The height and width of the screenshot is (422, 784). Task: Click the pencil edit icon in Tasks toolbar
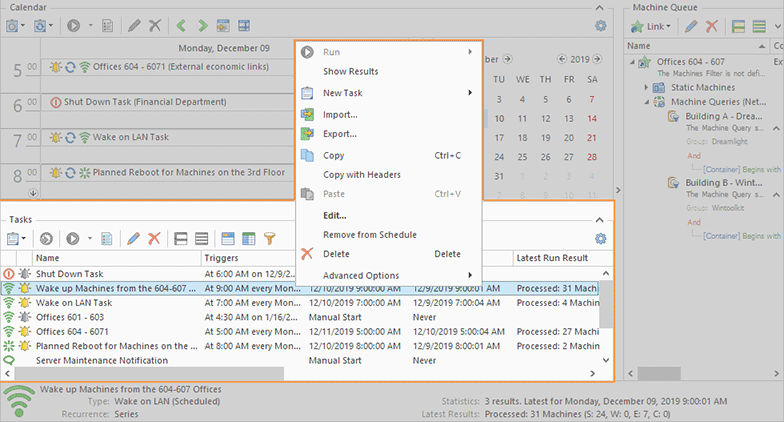click(132, 239)
